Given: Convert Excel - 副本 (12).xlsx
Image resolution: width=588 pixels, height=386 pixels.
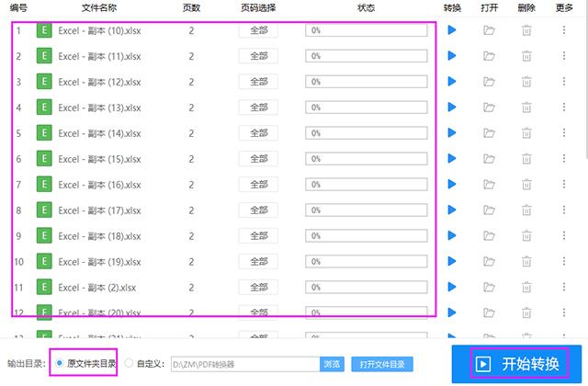Looking at the screenshot, I should (x=451, y=82).
